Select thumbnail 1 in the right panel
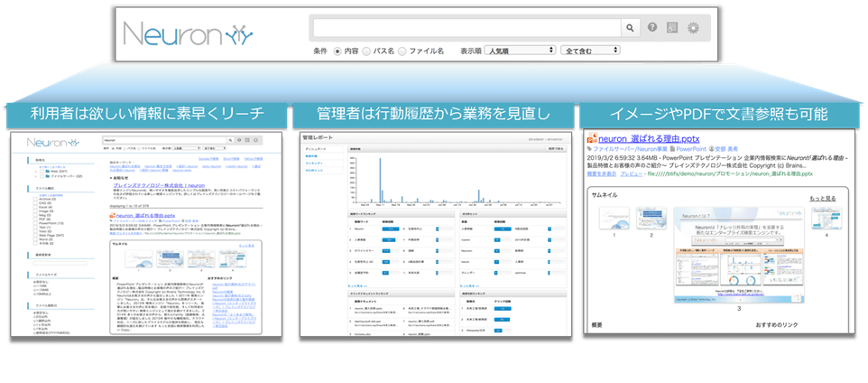 click(614, 219)
